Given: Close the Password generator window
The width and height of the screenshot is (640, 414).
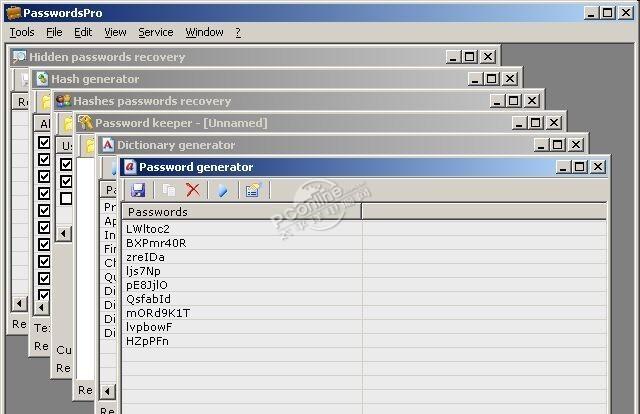Looking at the screenshot, I should 598,167.
